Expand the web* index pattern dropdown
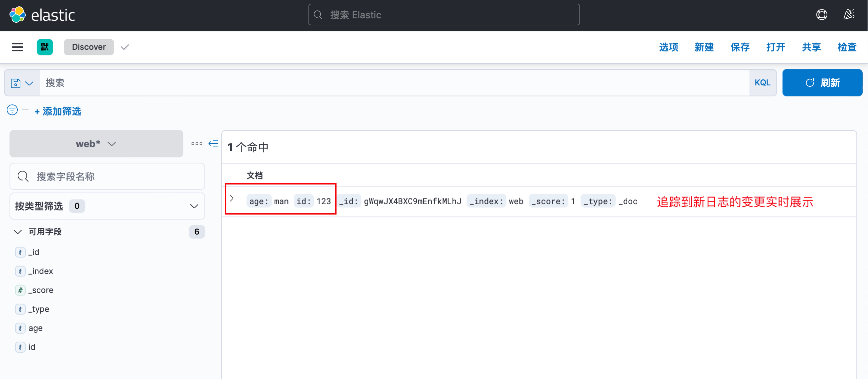This screenshot has width=868, height=379. (x=96, y=144)
